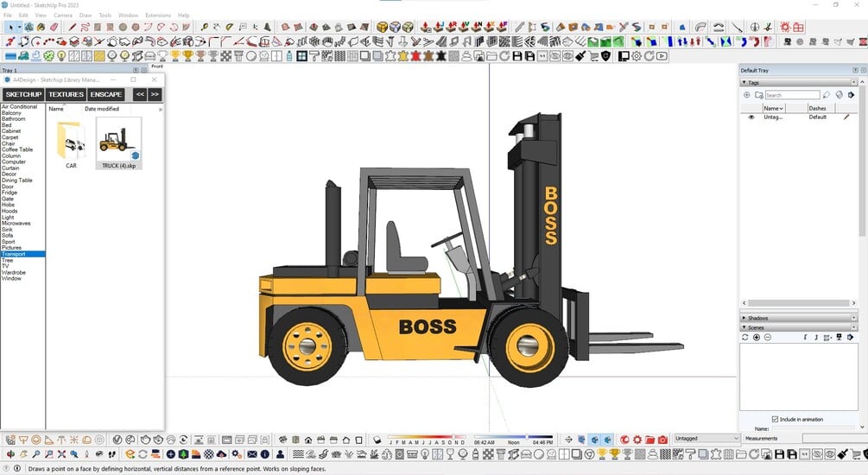Viewport: 868px width, 475px height.
Task: Click the shopping cart icon in third toolbar
Action: click(593, 56)
